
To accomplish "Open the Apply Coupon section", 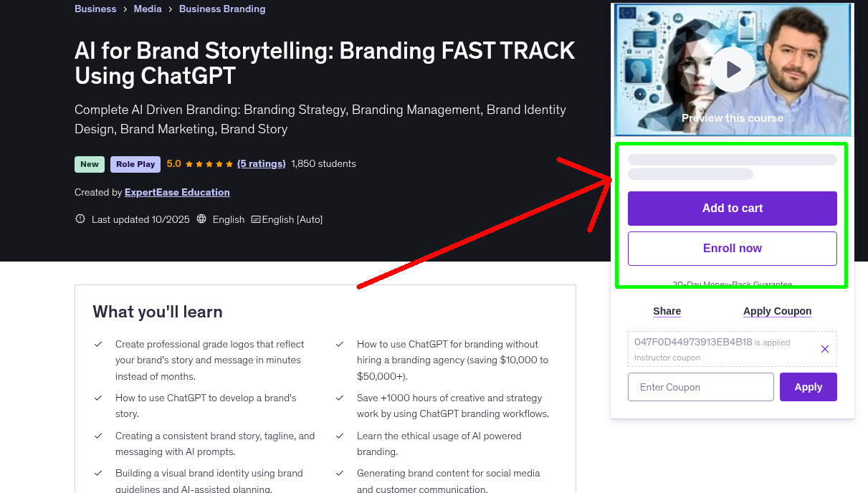I will click(777, 311).
